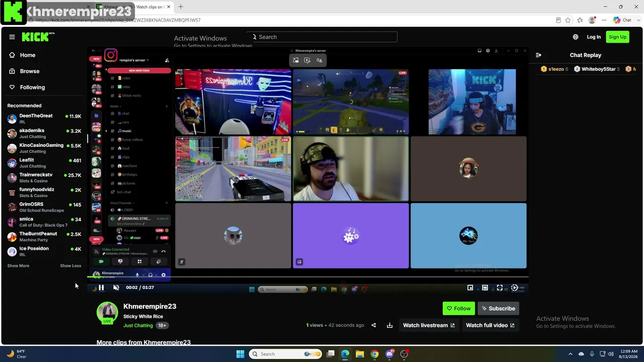Enable picture-in-picture mini player
Image resolution: width=644 pixels, height=362 pixels.
coord(470,288)
